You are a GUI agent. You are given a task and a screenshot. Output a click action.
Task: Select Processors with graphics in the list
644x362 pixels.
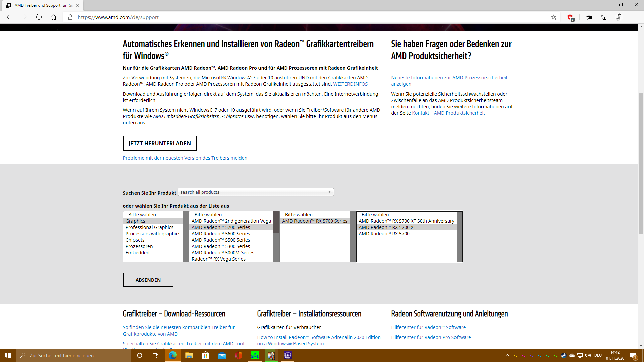click(x=153, y=234)
